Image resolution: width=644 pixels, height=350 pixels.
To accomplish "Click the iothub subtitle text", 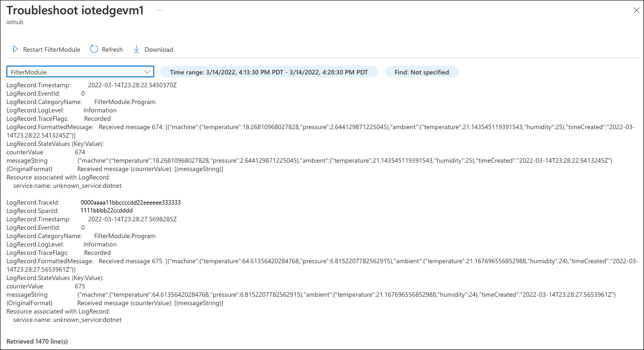I will click(x=15, y=22).
